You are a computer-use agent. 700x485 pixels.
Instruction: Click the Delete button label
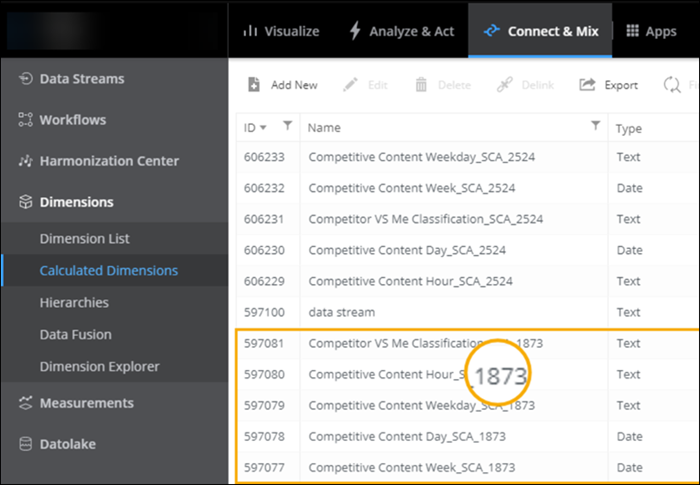click(x=454, y=85)
